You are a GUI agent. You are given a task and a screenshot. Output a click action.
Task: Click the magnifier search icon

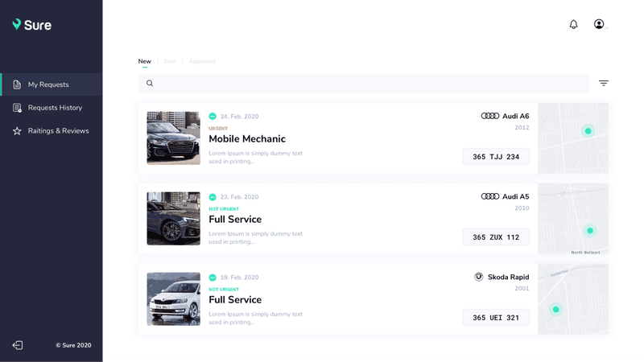150,83
